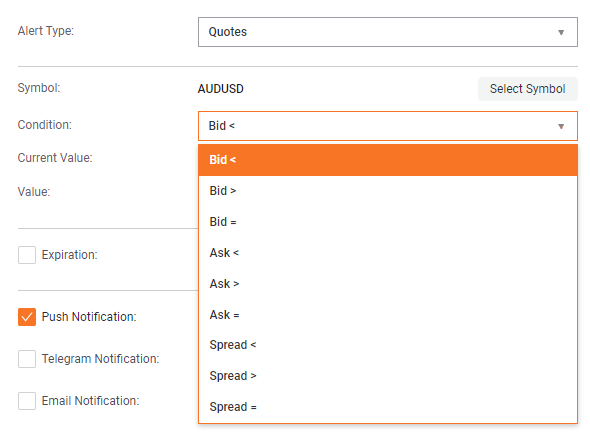Choose 'Spread >' from the list

click(388, 376)
